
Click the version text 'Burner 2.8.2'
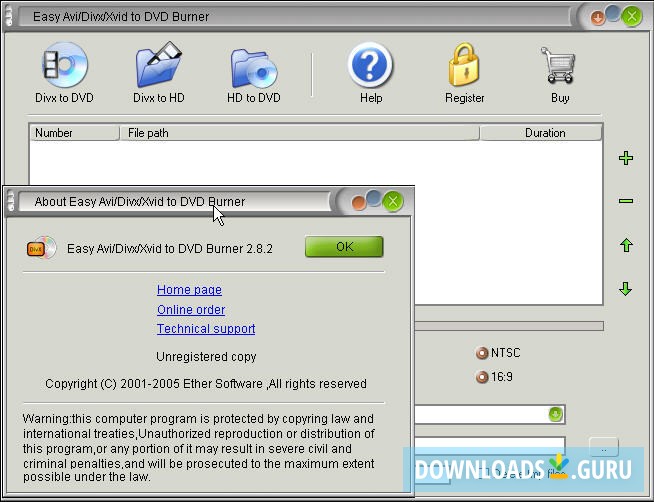click(239, 249)
